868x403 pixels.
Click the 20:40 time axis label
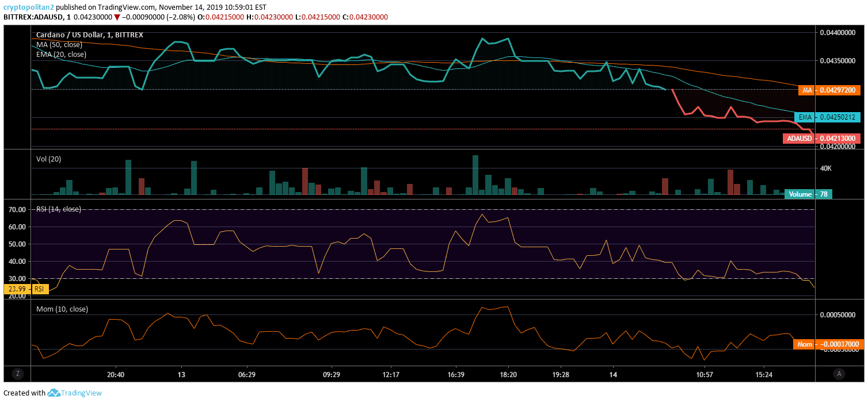[x=116, y=374]
